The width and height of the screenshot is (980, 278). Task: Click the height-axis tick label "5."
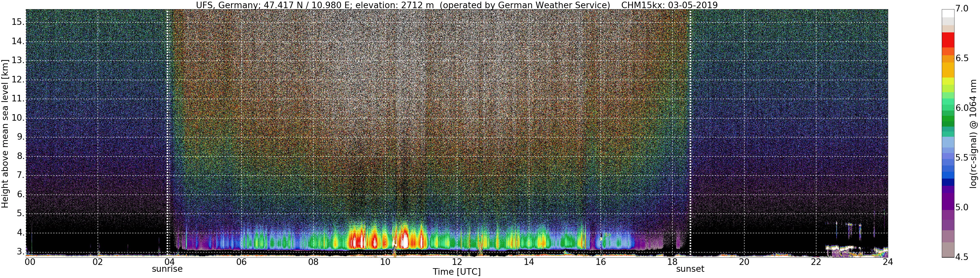(20, 214)
